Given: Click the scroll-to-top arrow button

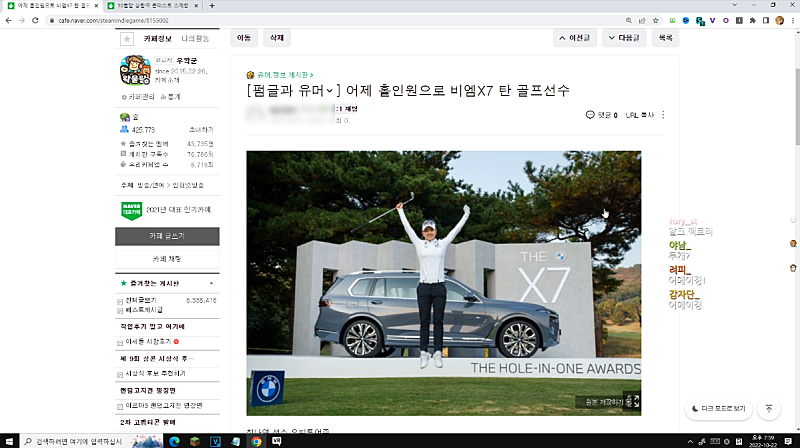Looking at the screenshot, I should (769, 408).
